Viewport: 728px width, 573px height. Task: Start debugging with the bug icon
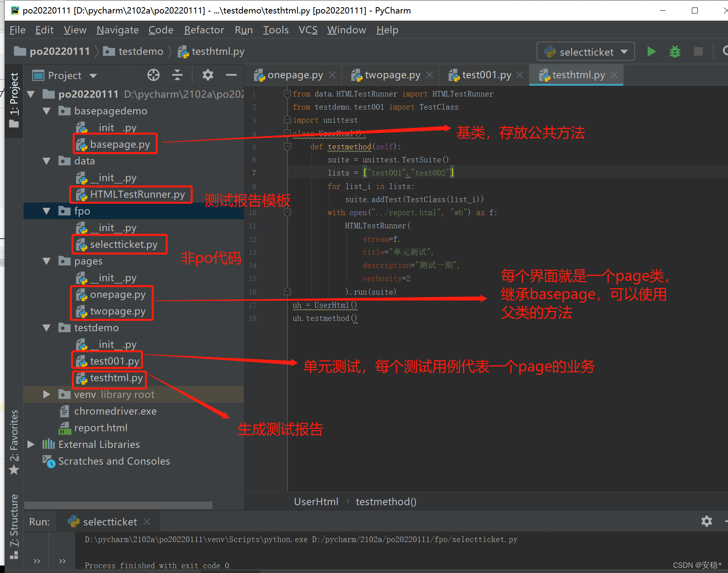675,51
